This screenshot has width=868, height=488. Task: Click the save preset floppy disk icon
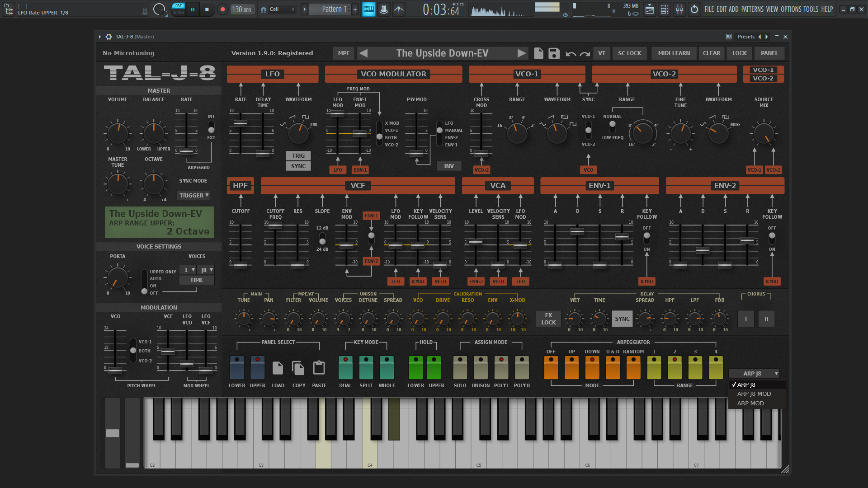pyautogui.click(x=554, y=53)
